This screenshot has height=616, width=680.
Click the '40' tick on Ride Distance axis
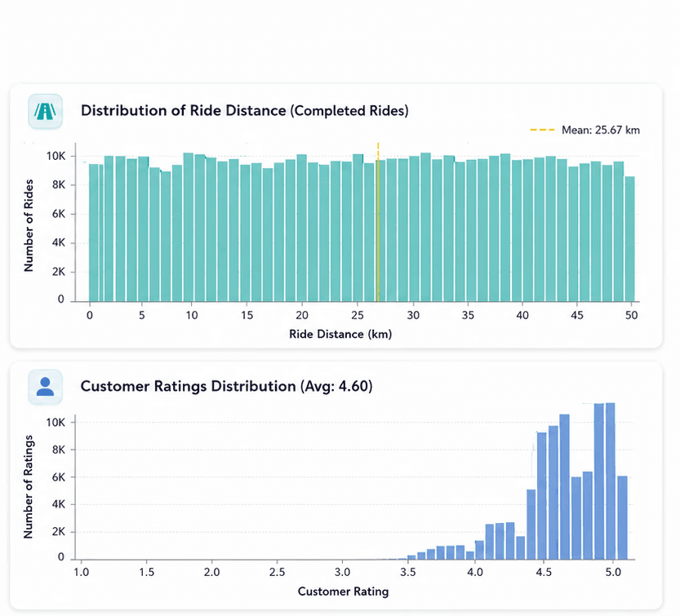522,315
